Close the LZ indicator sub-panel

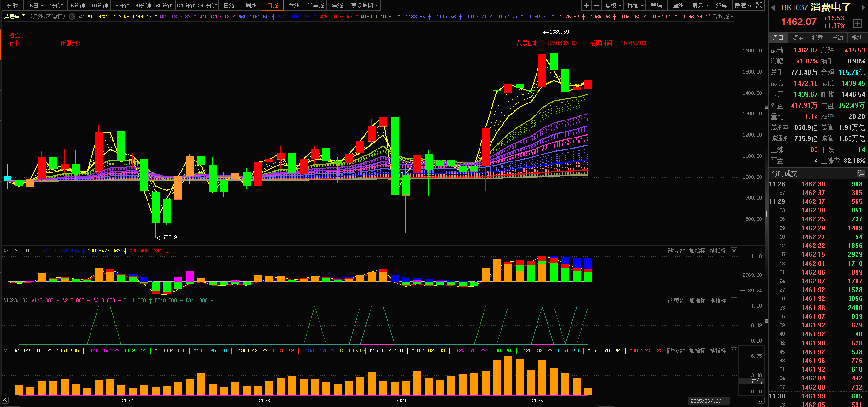pyautogui.click(x=734, y=251)
